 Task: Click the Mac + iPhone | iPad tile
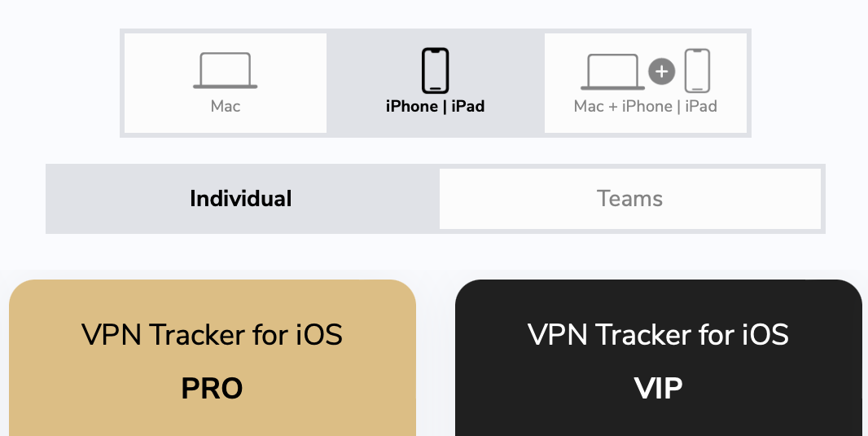click(646, 83)
